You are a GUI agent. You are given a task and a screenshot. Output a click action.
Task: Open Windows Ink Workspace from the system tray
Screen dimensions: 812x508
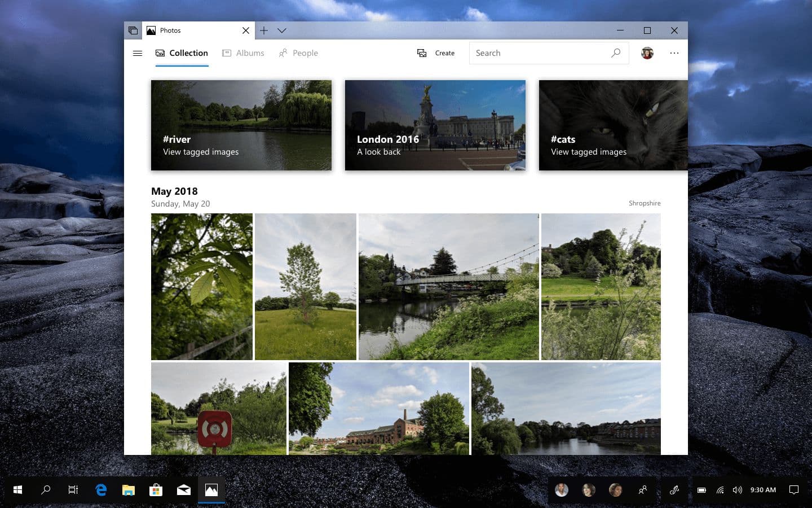674,490
